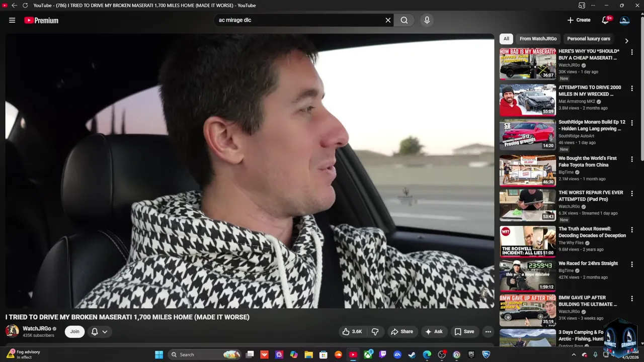Click the playing video frame
This screenshot has width=644, height=362.
point(250,171)
